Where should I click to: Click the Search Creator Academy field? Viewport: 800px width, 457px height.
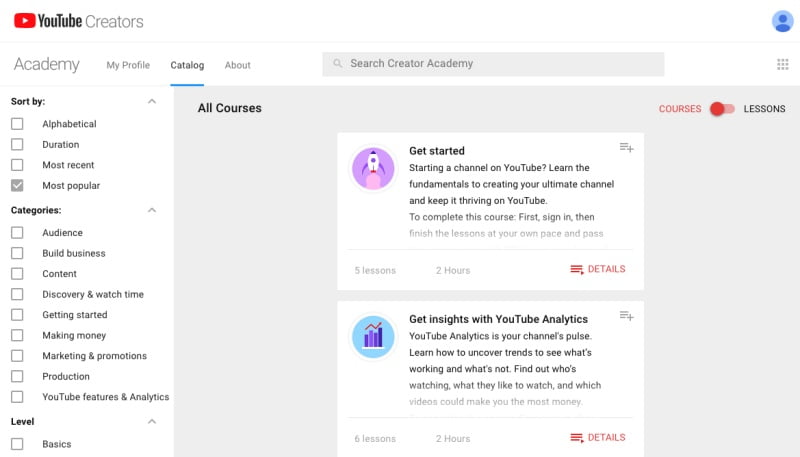[x=500, y=64]
